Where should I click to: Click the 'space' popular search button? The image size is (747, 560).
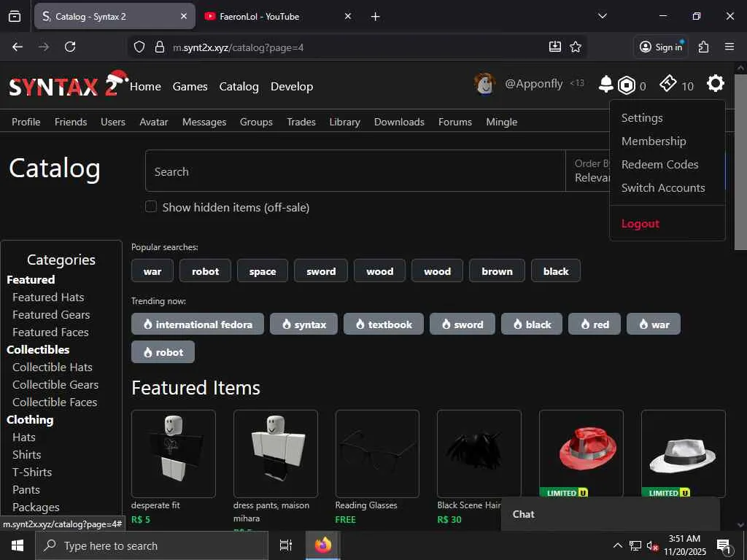tap(263, 271)
